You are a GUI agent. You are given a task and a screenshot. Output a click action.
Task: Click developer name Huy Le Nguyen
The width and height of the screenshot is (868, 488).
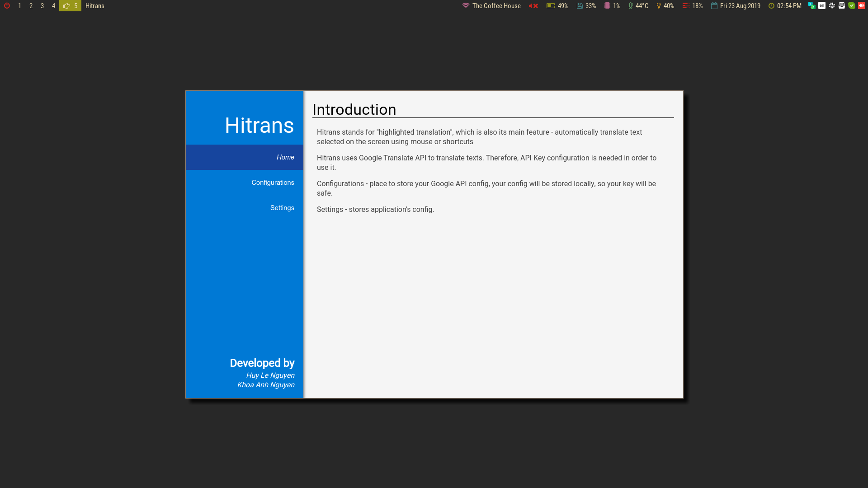click(270, 375)
